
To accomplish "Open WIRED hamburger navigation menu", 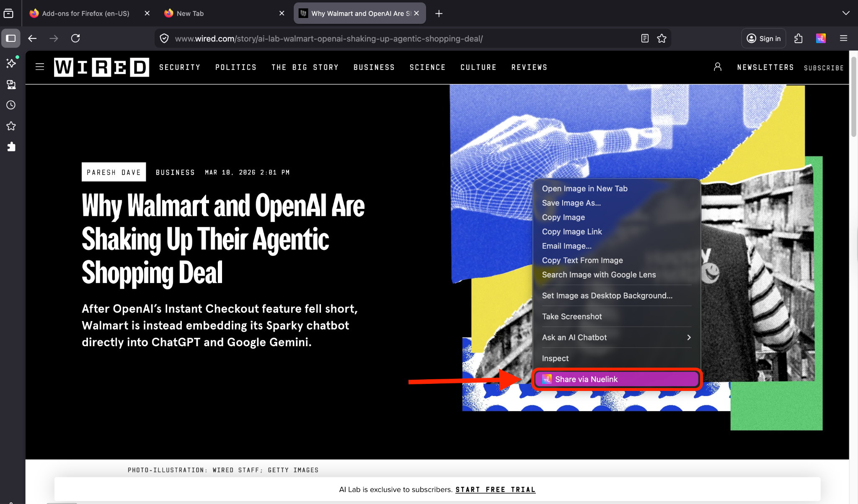I will point(40,67).
